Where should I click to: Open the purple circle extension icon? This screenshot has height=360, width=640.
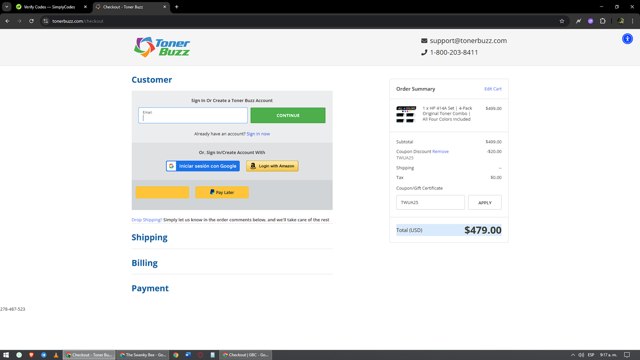[590, 21]
